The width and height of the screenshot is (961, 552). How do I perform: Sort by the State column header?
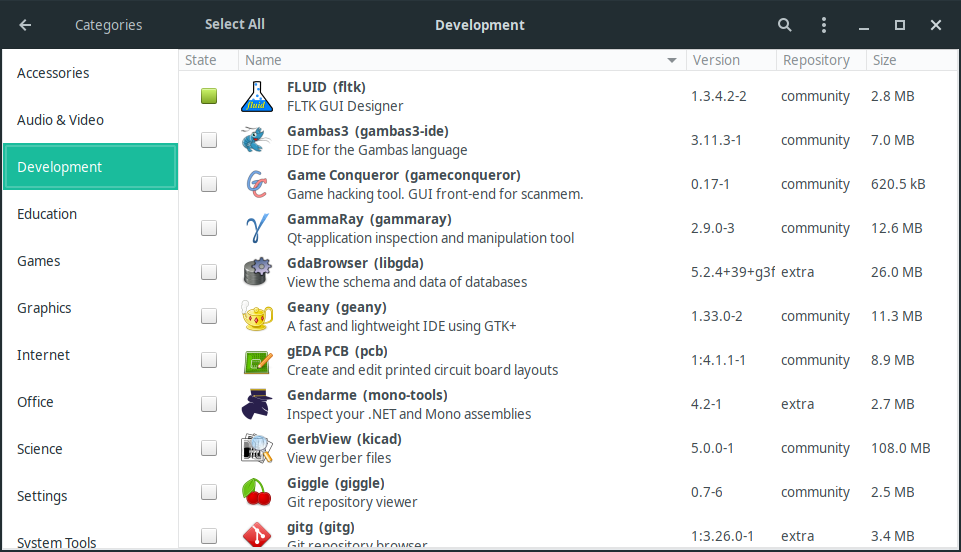[x=208, y=60]
